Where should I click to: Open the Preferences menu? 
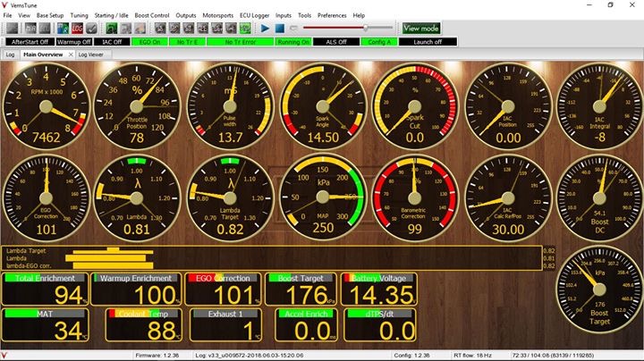[x=332, y=15]
